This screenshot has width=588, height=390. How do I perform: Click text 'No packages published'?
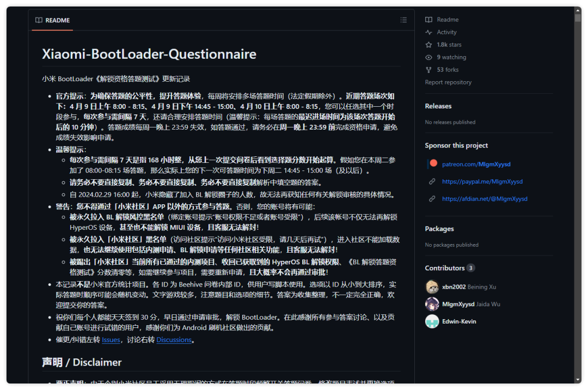coord(451,245)
